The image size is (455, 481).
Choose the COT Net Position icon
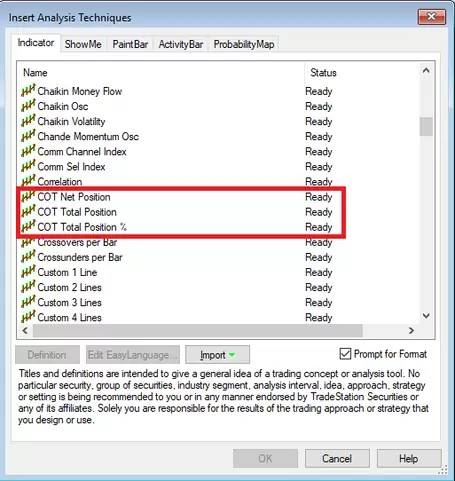28,197
